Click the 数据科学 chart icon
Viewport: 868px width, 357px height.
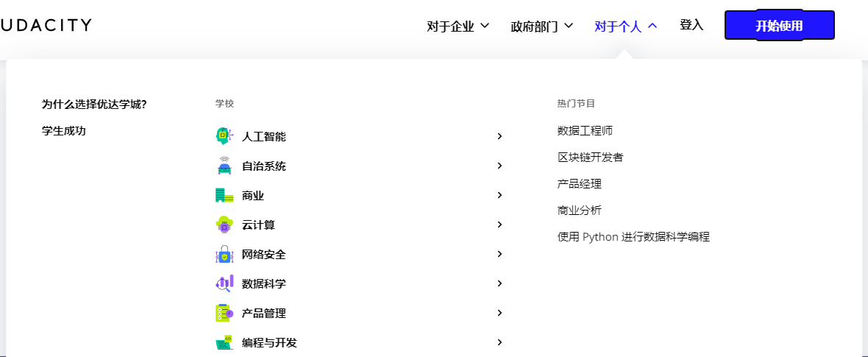point(224,284)
